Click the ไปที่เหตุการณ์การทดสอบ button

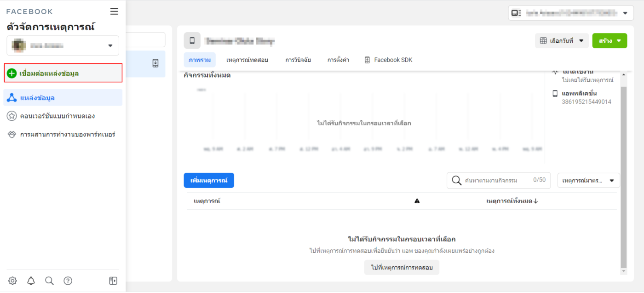pyautogui.click(x=402, y=267)
